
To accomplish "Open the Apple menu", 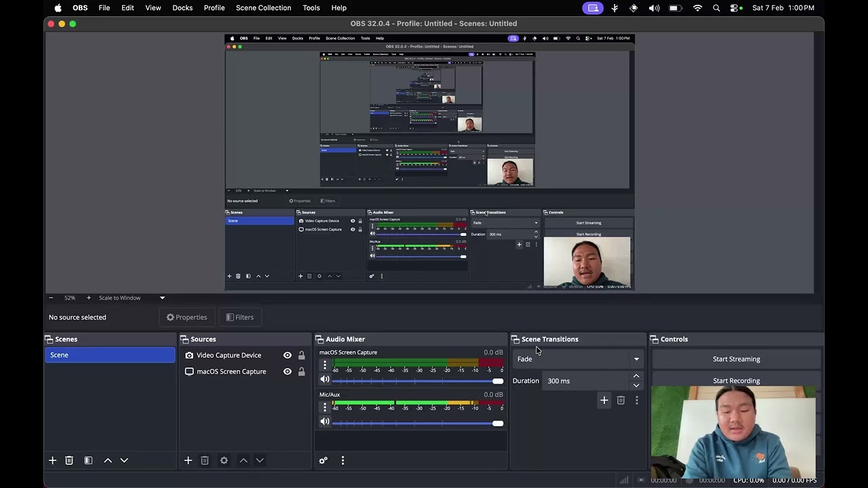I will click(58, 8).
